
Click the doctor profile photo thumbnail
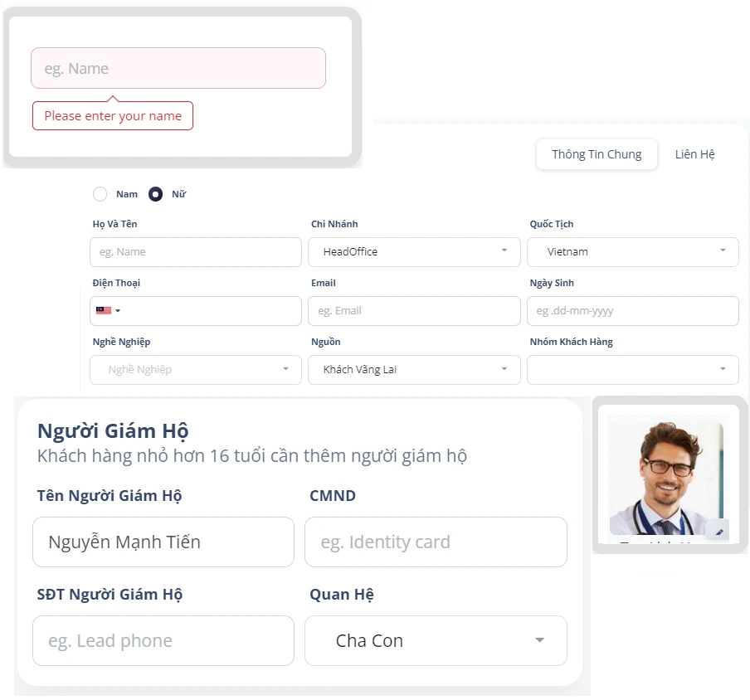coord(666,477)
